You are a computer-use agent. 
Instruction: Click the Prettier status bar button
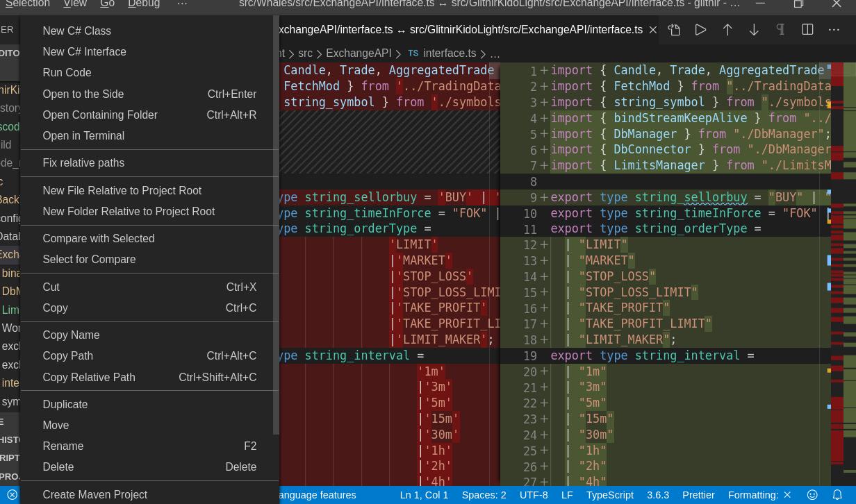[x=698, y=495]
